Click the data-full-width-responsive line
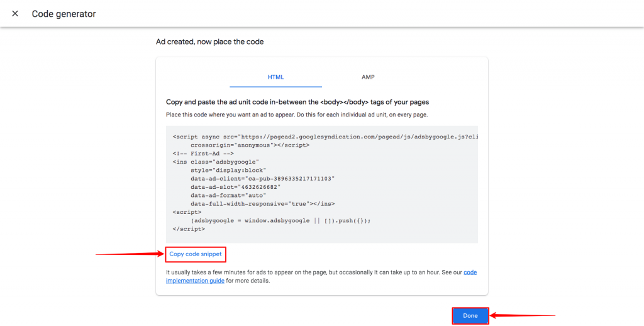Viewport: 644px width, 326px height. click(263, 203)
